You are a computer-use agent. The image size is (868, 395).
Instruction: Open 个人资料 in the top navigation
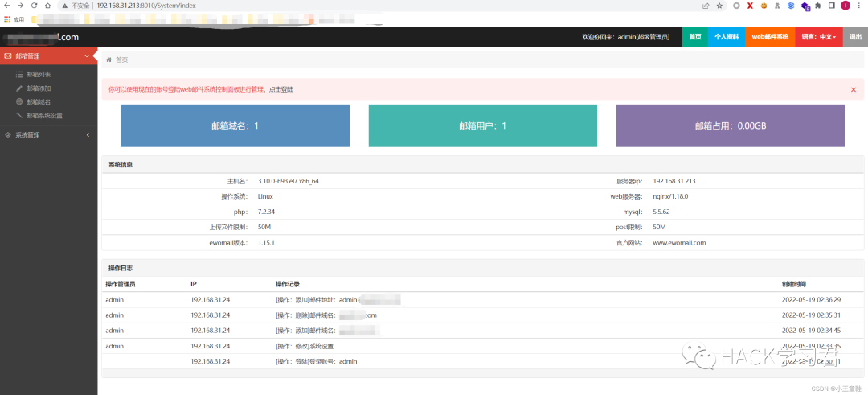click(727, 37)
